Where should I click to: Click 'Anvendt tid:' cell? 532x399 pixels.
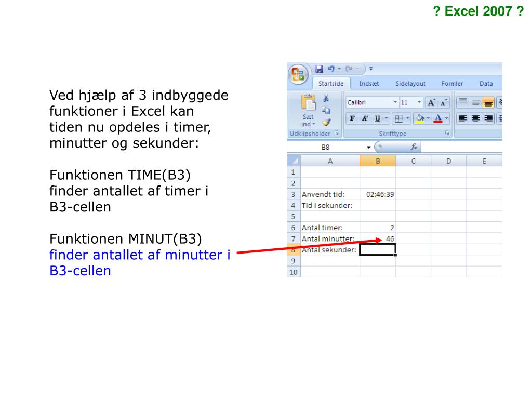click(x=330, y=194)
